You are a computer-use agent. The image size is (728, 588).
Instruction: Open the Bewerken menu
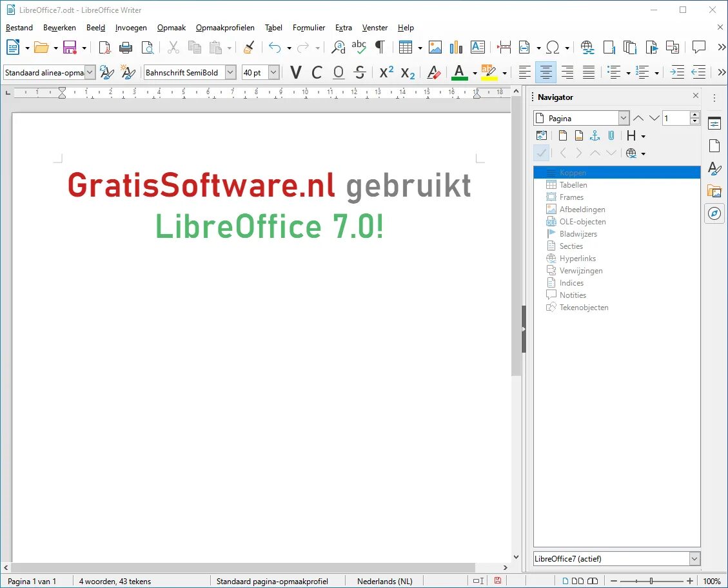click(59, 28)
